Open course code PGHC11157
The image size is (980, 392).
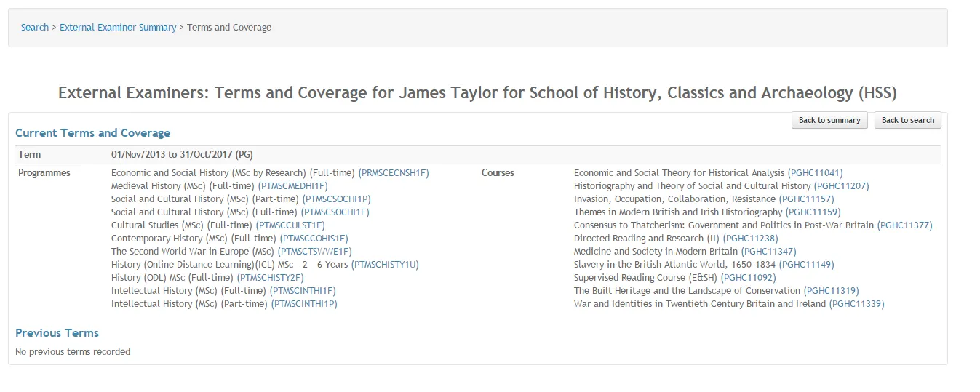click(x=806, y=199)
